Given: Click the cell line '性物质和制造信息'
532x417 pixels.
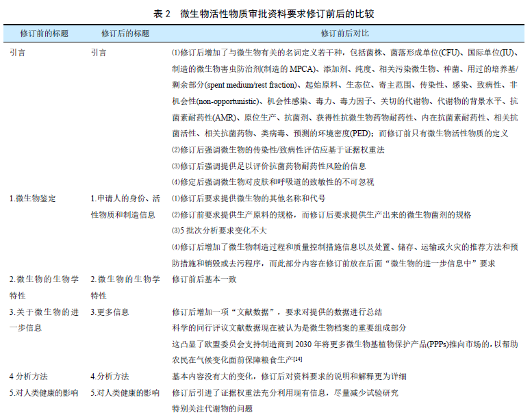Looking at the screenshot, I should point(123,215).
